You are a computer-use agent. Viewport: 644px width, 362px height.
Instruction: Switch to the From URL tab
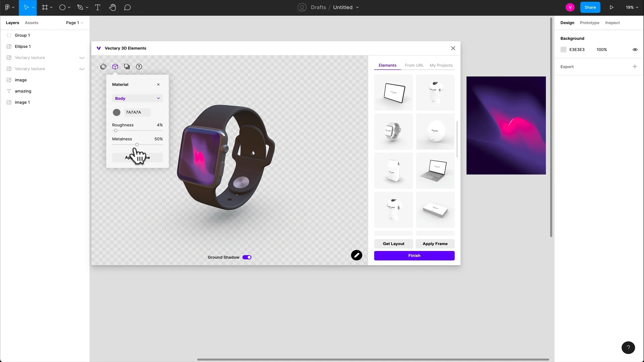414,65
